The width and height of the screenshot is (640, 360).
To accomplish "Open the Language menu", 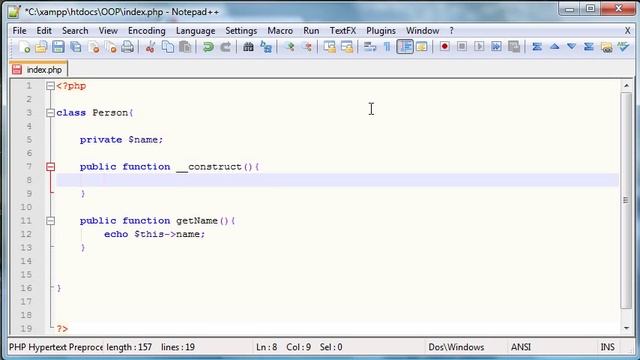I will point(196,31).
